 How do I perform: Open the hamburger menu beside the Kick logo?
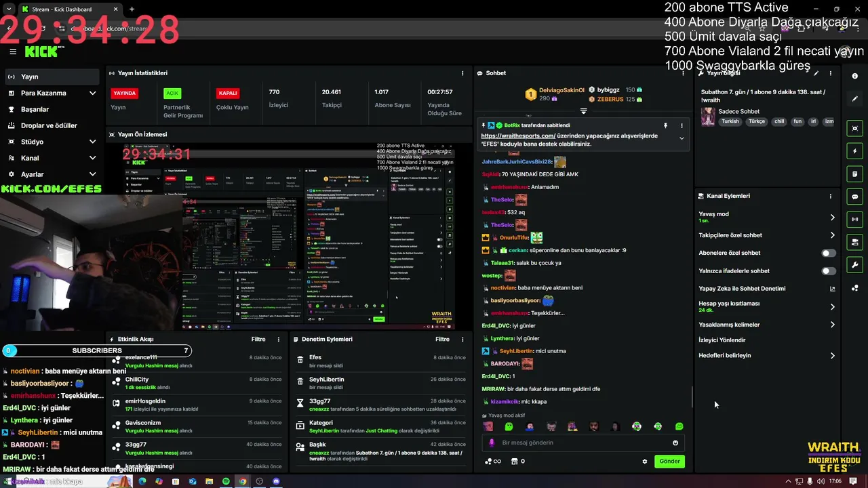13,52
